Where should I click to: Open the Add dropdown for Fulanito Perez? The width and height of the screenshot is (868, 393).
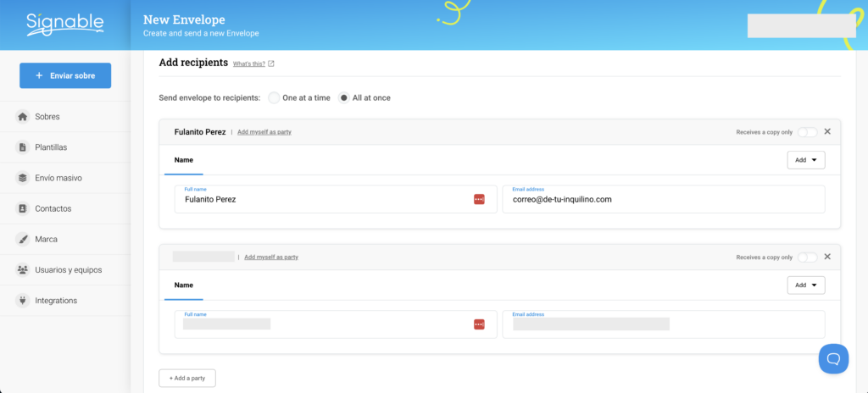tap(805, 160)
